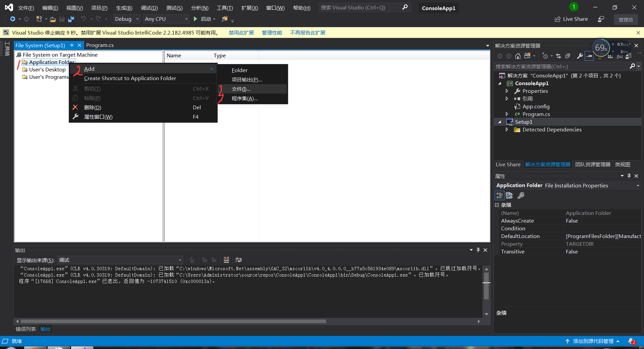
Task: Click the open file folder icon
Action: coord(53,19)
